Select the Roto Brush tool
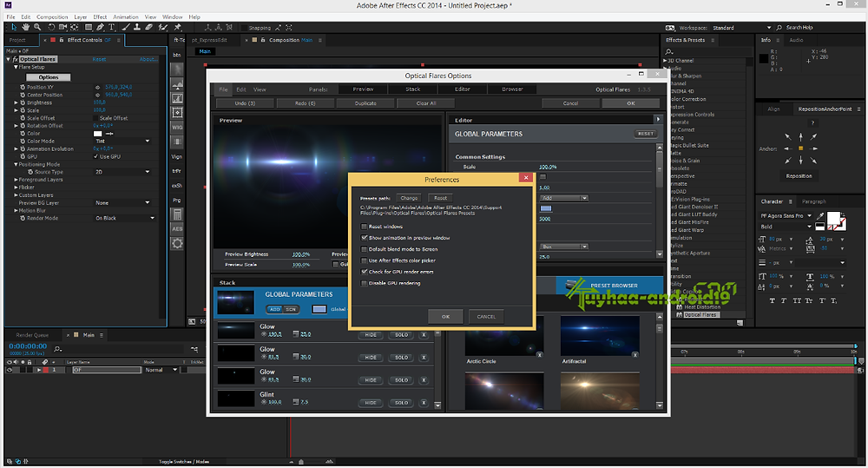The width and height of the screenshot is (868, 468). tap(163, 27)
